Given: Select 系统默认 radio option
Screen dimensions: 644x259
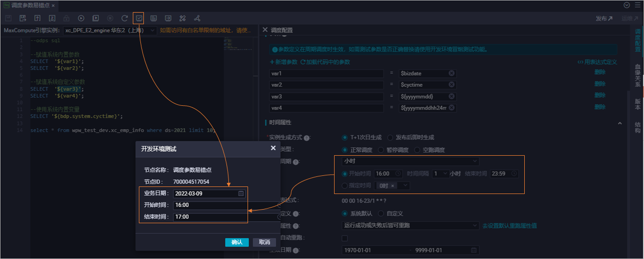Looking at the screenshot, I should 345,214.
